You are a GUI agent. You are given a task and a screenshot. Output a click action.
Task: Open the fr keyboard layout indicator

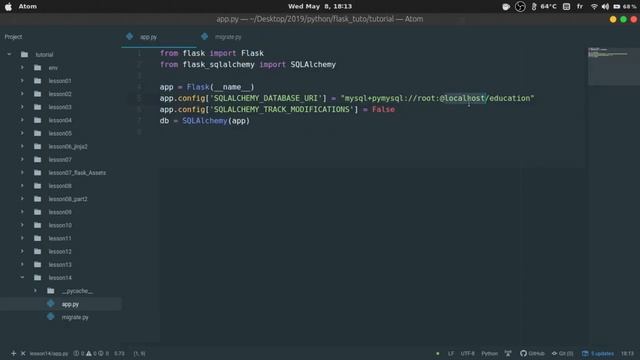[x=580, y=7]
